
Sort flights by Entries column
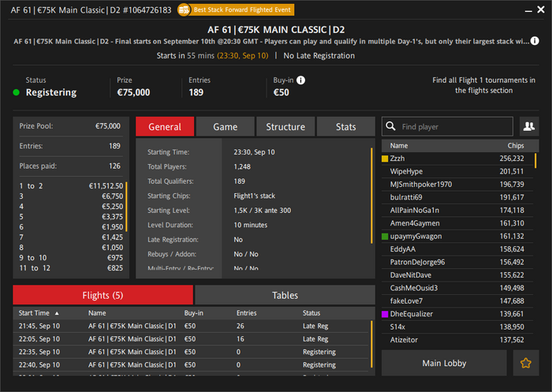(246, 313)
